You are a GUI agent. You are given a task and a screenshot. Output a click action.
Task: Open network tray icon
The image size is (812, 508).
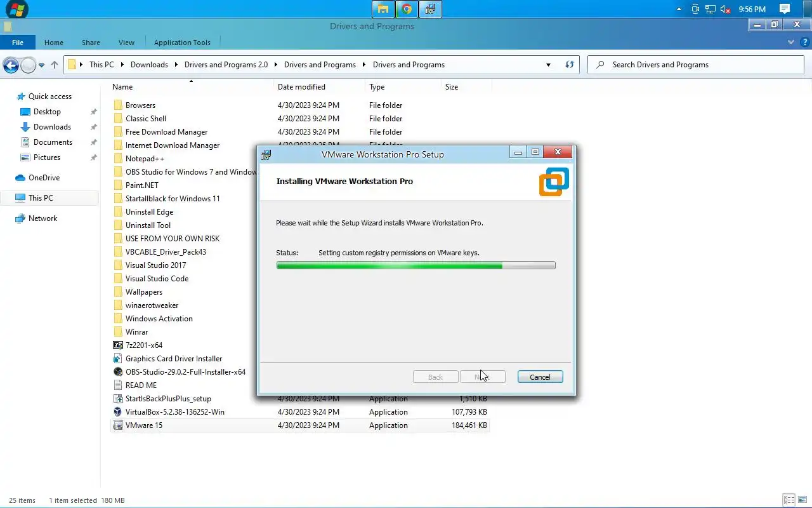point(710,10)
